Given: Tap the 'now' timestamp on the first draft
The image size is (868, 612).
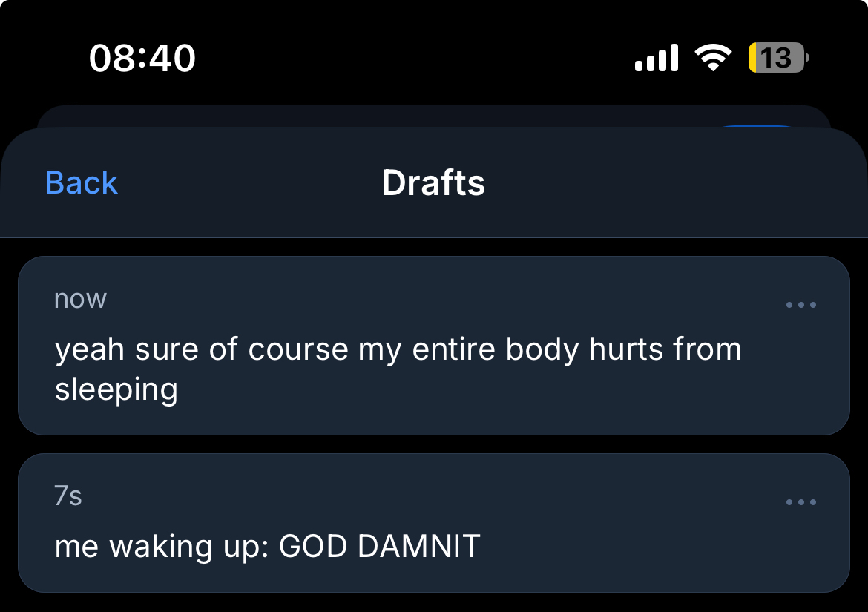Looking at the screenshot, I should (x=80, y=298).
